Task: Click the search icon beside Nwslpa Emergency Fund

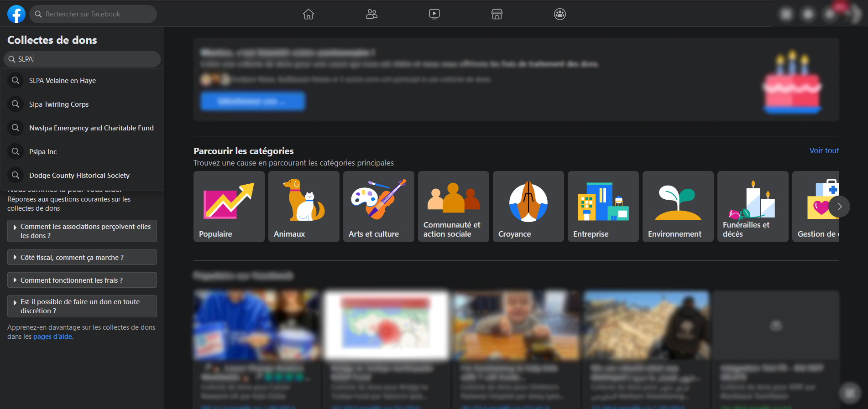Action: 16,128
